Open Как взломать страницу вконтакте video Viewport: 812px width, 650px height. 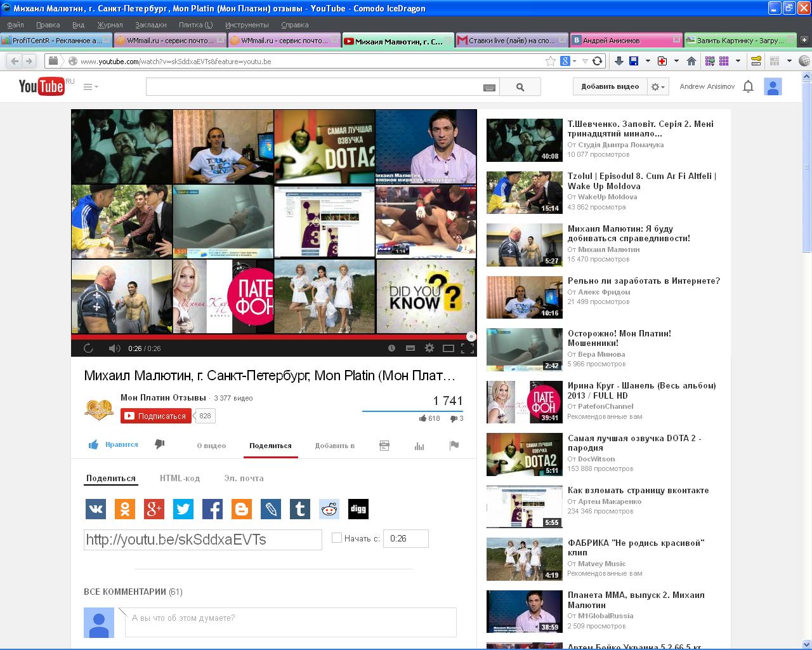click(x=638, y=490)
